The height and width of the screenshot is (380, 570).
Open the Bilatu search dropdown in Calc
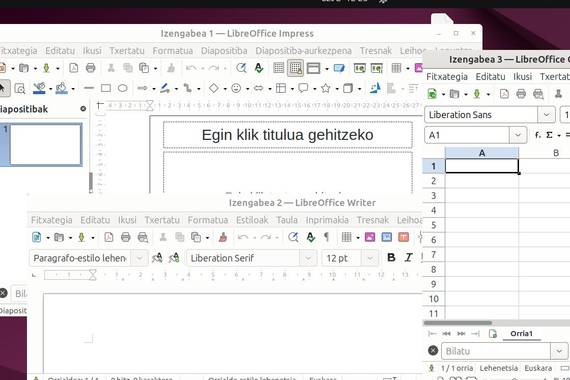[x=559, y=351]
